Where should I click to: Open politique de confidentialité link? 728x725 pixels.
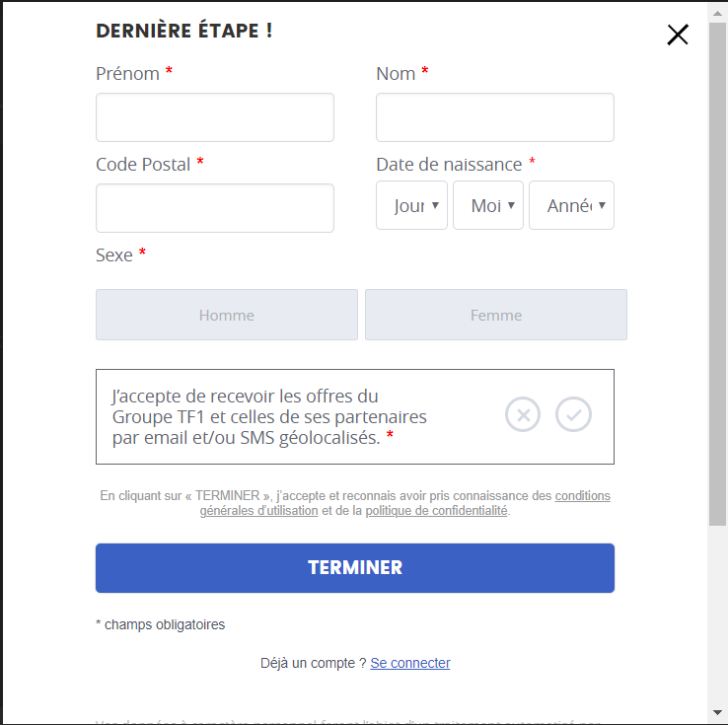(x=436, y=511)
